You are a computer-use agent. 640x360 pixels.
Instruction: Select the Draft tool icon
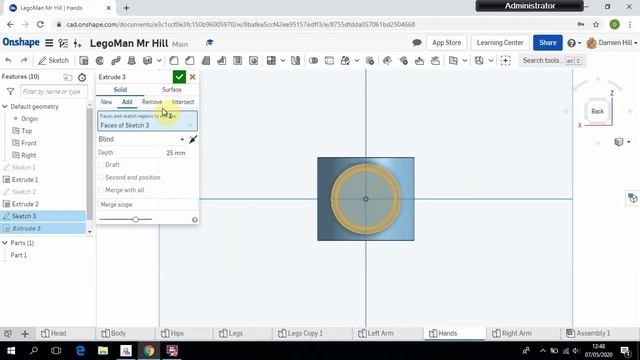point(206,60)
